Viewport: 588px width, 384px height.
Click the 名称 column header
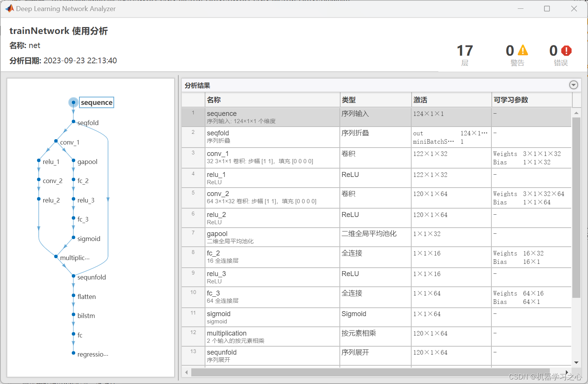point(214,100)
